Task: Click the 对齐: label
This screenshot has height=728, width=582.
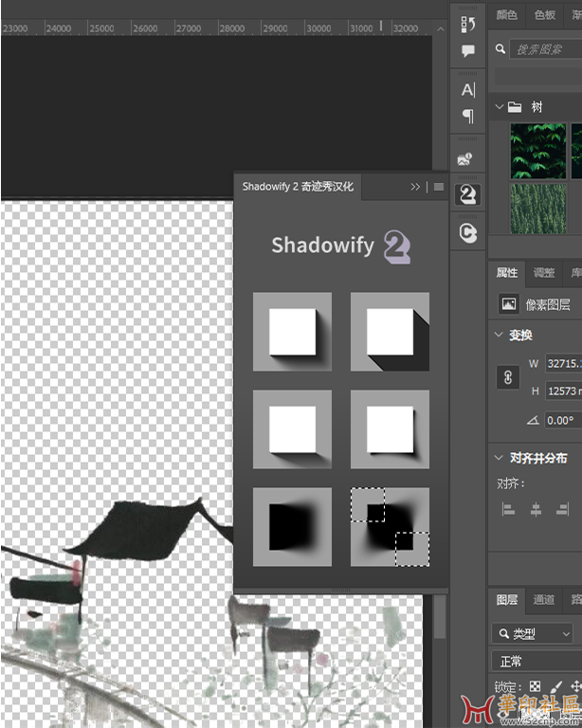Action: point(511,483)
